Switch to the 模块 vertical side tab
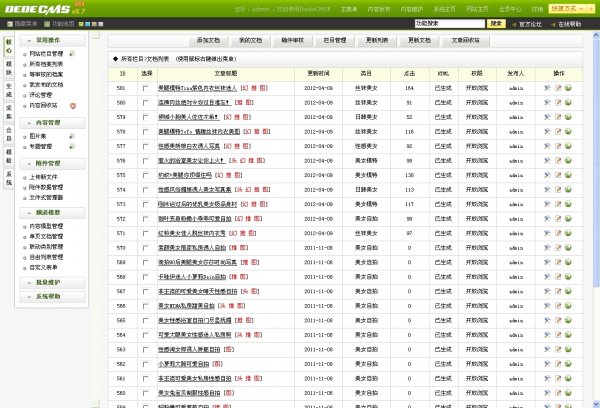 (x=9, y=68)
